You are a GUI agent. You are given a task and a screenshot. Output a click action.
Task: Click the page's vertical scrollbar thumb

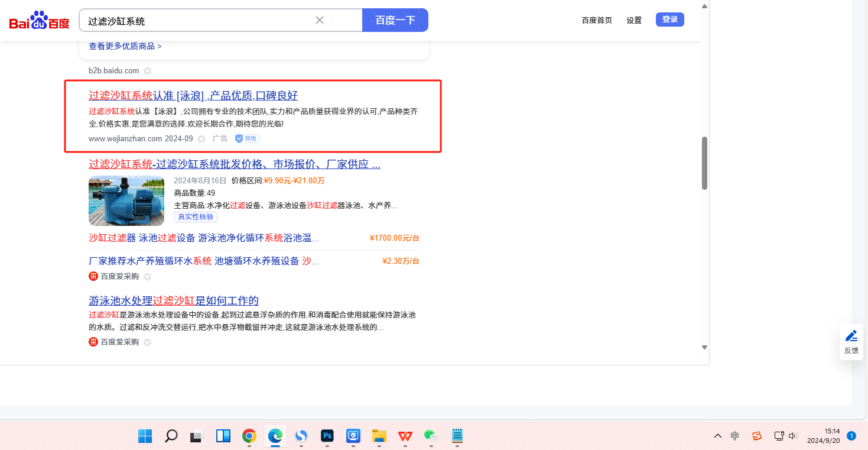click(x=704, y=163)
